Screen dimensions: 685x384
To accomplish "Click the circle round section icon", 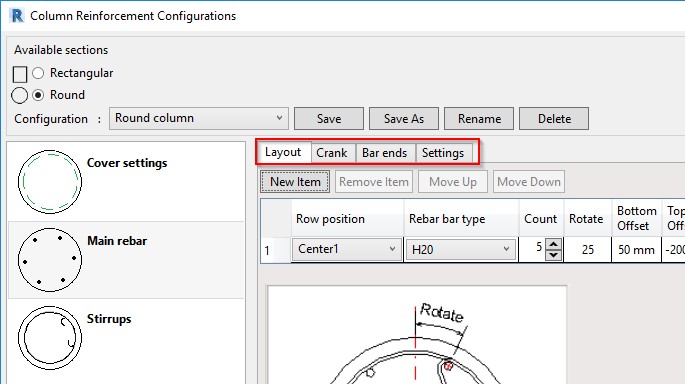I will click(x=20, y=95).
